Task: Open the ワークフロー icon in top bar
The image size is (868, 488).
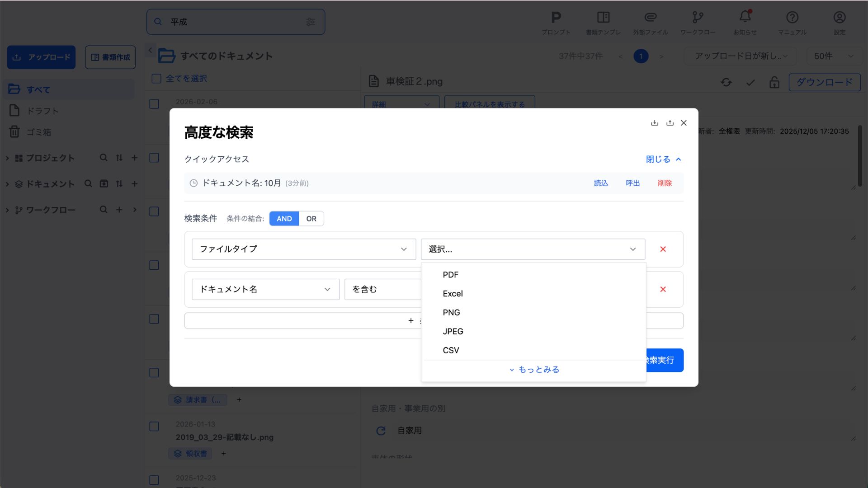Action: coord(698,18)
